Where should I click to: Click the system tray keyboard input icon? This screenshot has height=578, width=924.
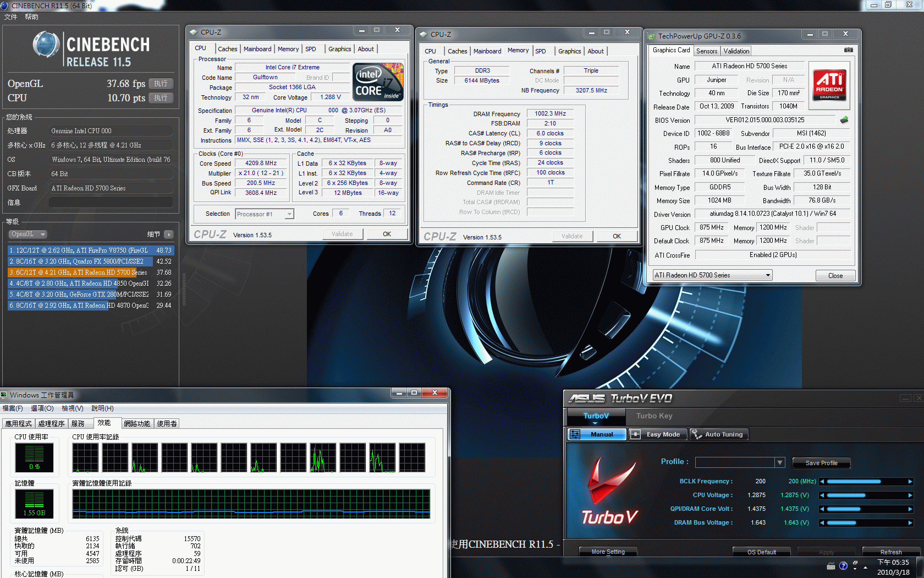[831, 566]
